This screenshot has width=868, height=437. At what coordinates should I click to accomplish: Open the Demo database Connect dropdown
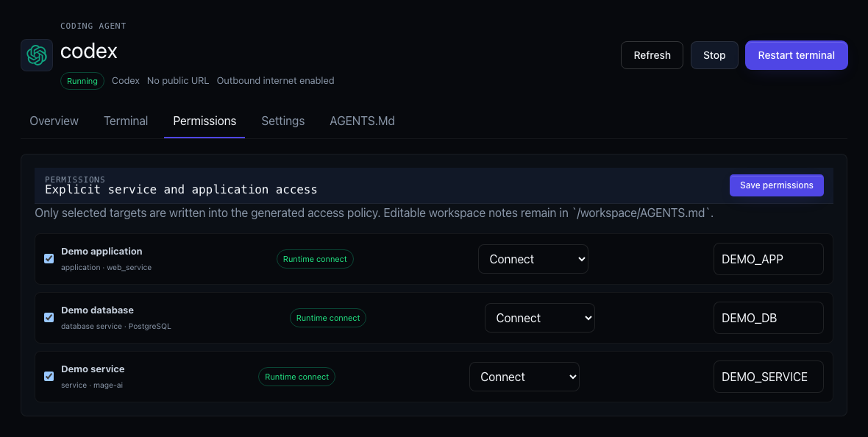[x=540, y=317]
